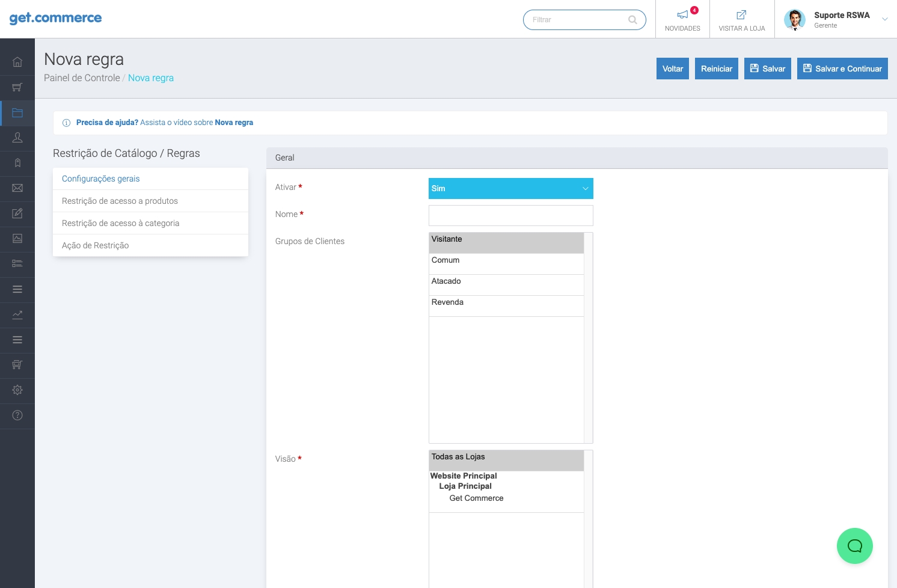Click the folder catalog icon in sidebar
897x588 pixels.
coord(17,112)
